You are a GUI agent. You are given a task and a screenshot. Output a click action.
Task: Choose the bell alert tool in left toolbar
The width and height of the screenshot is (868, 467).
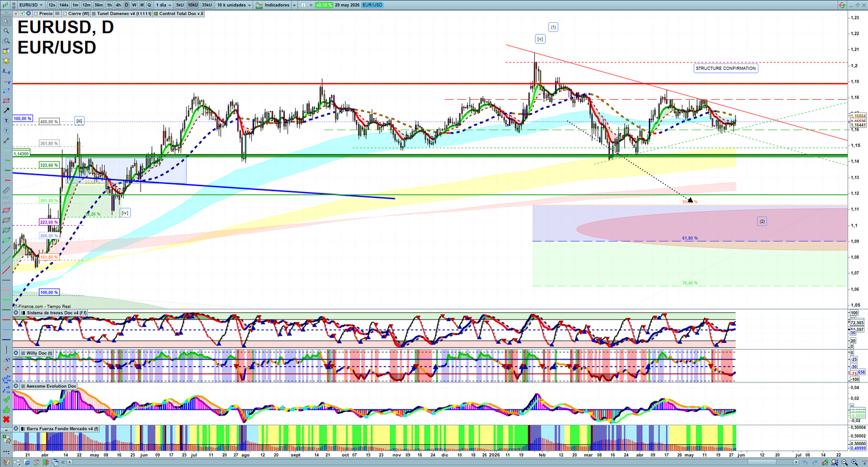(6, 61)
